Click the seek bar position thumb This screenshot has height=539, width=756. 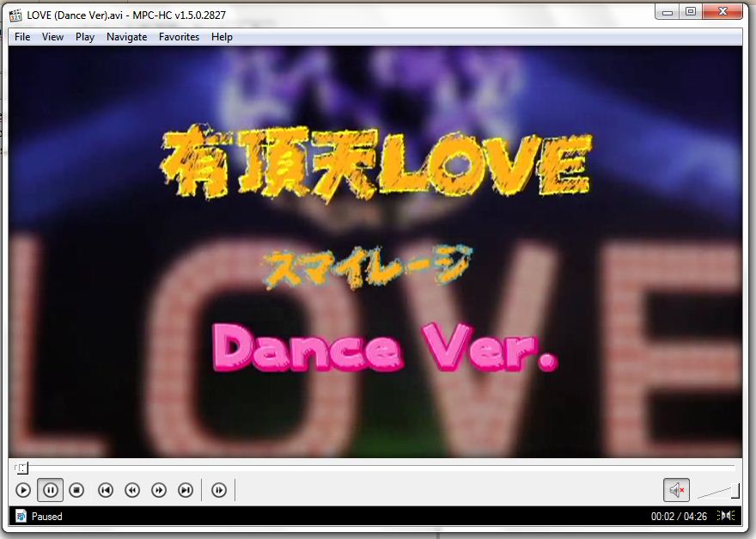point(21,467)
